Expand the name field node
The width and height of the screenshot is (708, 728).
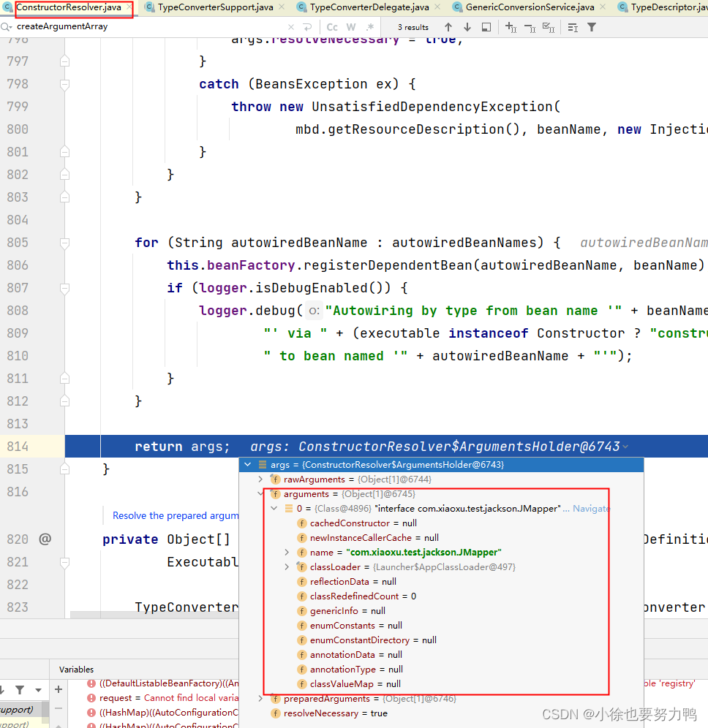[x=287, y=552]
